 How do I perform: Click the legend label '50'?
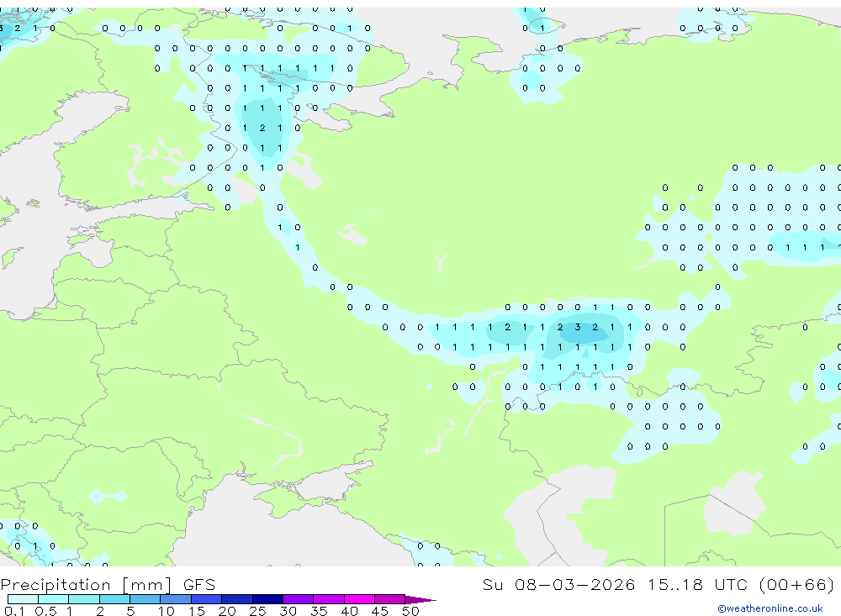tap(410, 611)
